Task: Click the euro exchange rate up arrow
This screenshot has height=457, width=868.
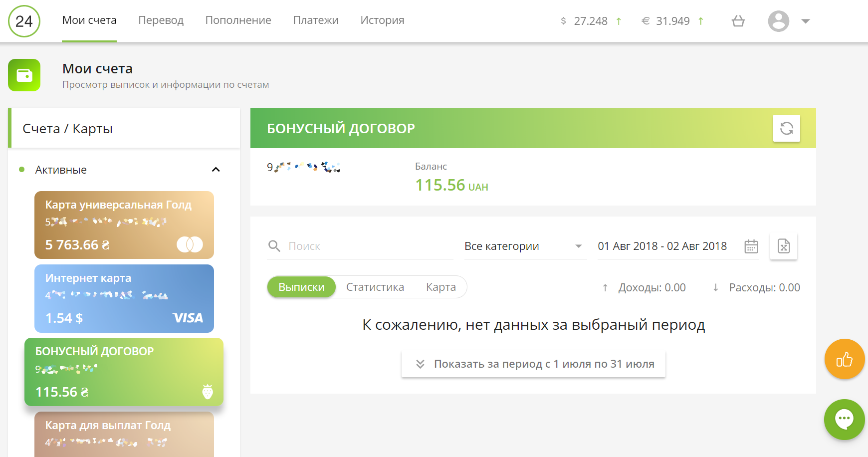Action: (x=701, y=21)
